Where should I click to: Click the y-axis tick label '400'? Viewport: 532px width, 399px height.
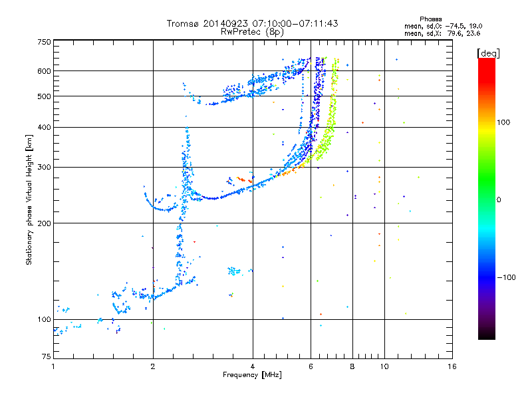pyautogui.click(x=45, y=127)
